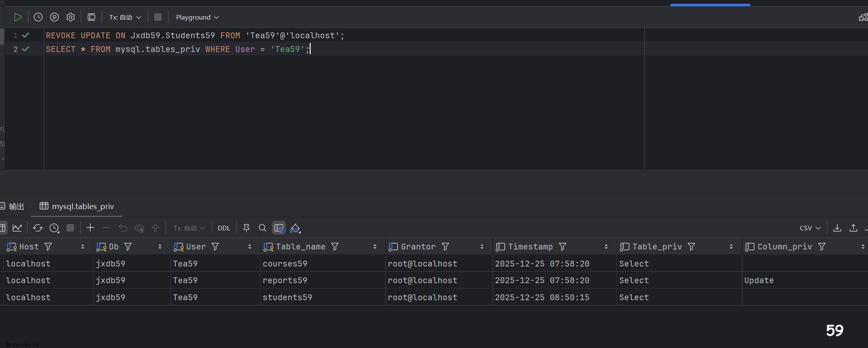Select the reports59 table name cell
The height and width of the screenshot is (348, 868).
coord(285,281)
